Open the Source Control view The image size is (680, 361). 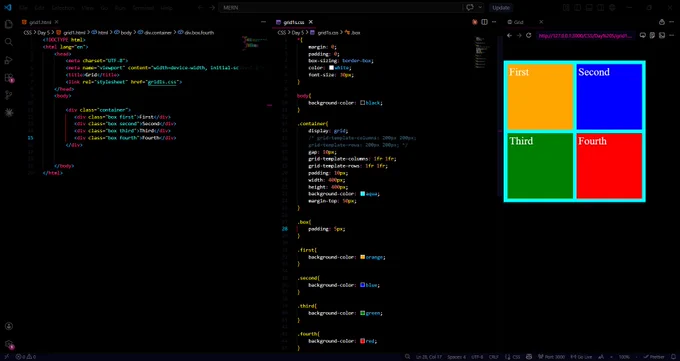(9, 95)
